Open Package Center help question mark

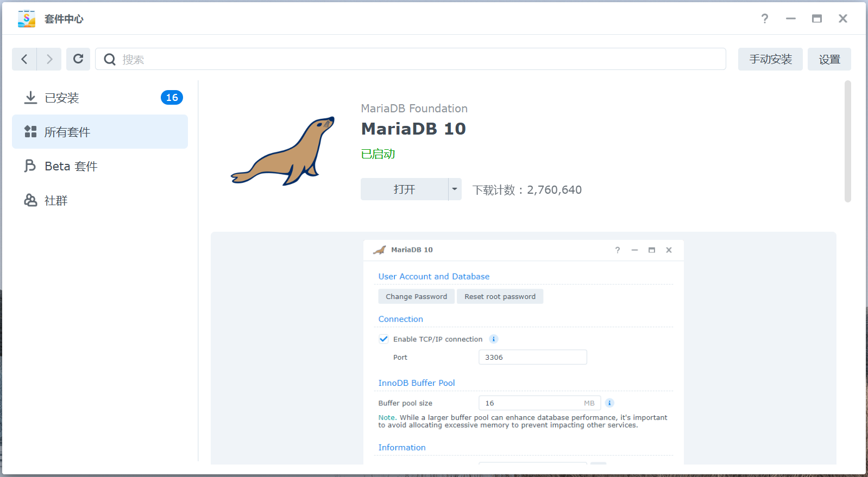(765, 18)
